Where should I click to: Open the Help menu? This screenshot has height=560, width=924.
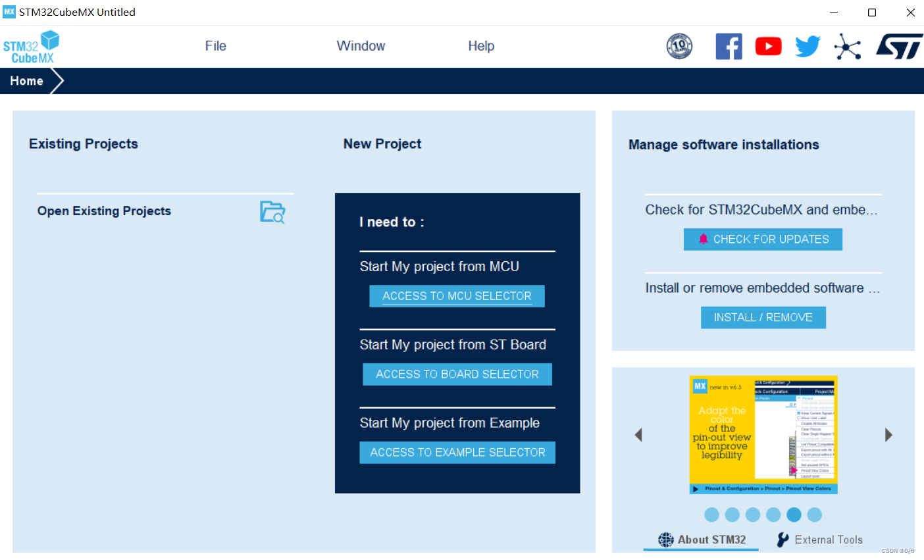point(481,46)
